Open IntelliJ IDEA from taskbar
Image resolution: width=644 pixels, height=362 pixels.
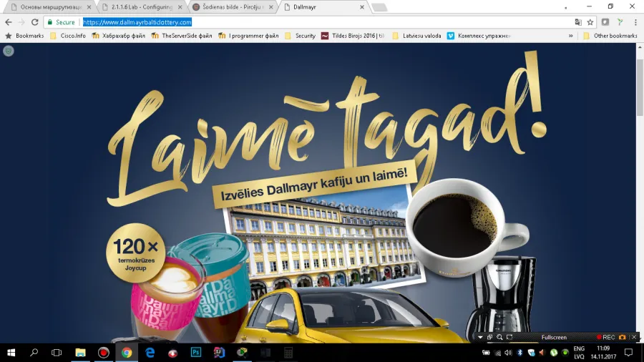219,352
